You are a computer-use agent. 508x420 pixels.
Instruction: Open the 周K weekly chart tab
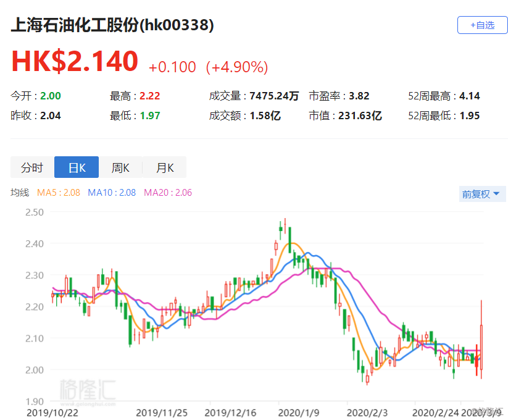coord(120,167)
